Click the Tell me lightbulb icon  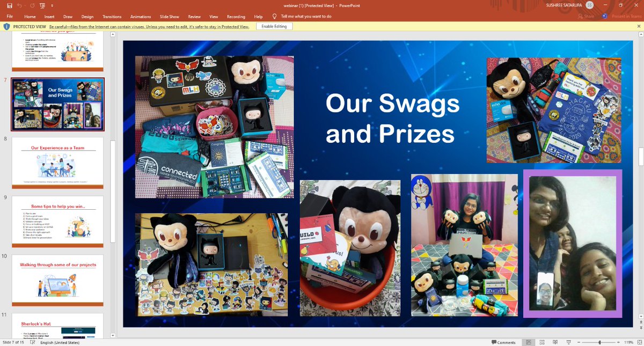coord(275,16)
